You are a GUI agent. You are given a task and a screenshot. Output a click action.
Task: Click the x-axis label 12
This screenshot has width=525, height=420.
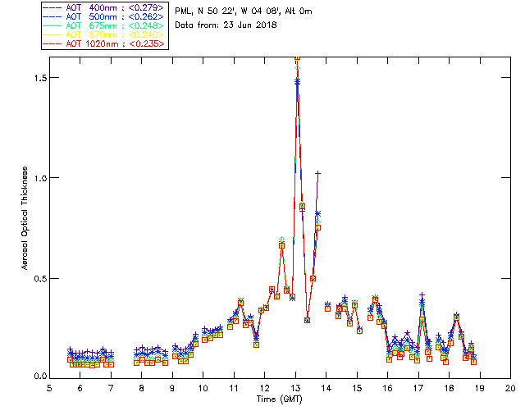pos(264,388)
